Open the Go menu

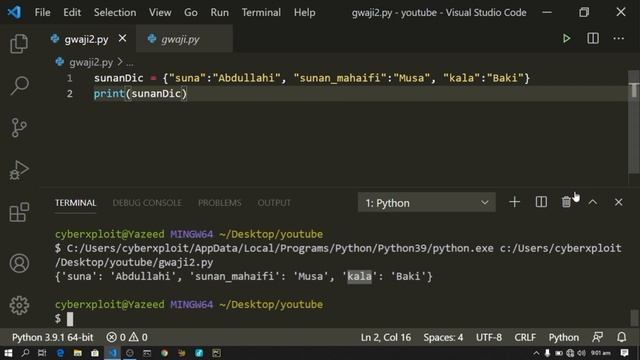tap(191, 13)
